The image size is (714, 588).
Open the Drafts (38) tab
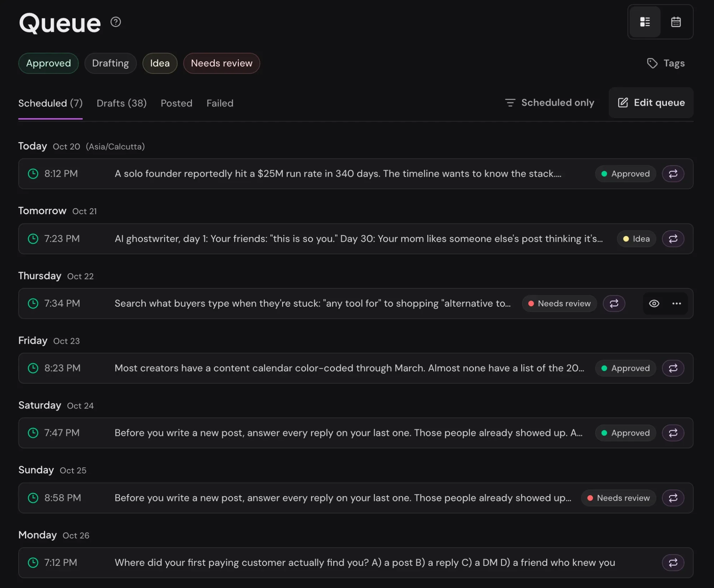tap(121, 103)
